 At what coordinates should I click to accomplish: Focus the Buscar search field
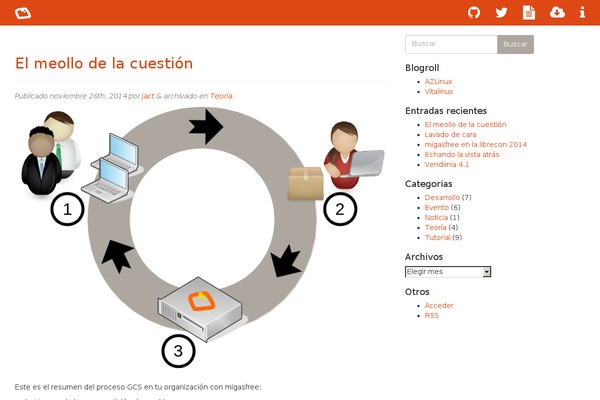click(451, 44)
